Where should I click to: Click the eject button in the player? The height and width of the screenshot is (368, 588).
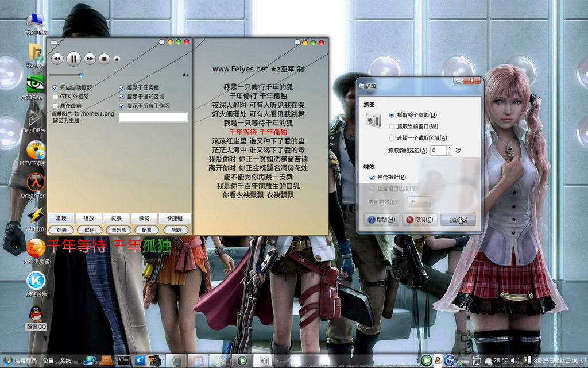pos(117,59)
